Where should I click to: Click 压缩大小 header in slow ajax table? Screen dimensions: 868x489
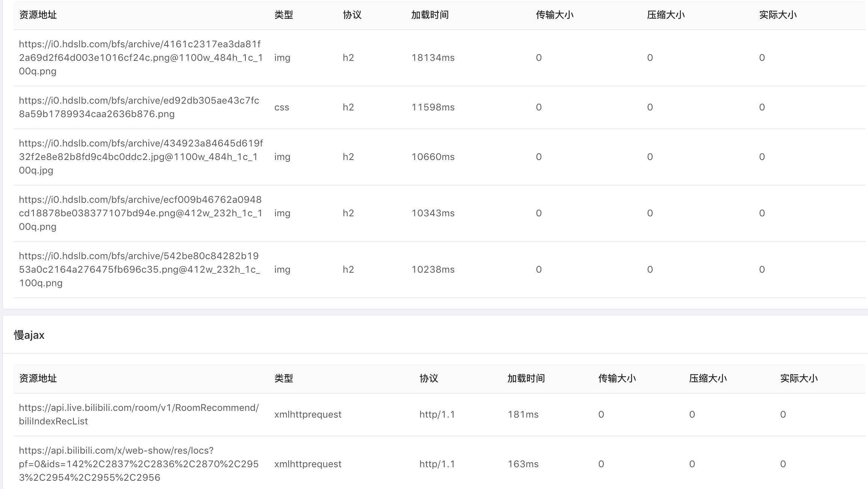(x=708, y=378)
